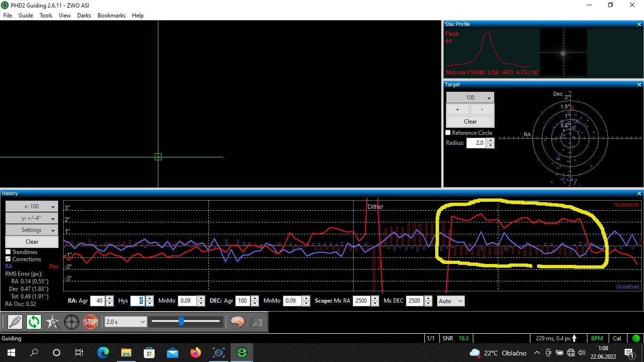Open Firefox from taskbar
644x362 pixels.
(x=195, y=353)
